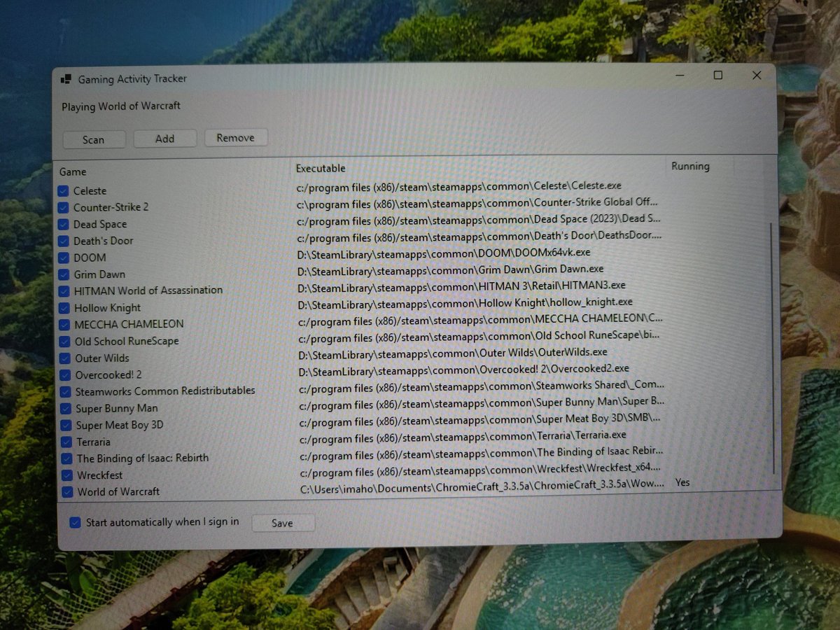Viewport: 840px width, 630px height.
Task: Toggle the Grim Dawn checkbox
Action: pyautogui.click(x=64, y=274)
